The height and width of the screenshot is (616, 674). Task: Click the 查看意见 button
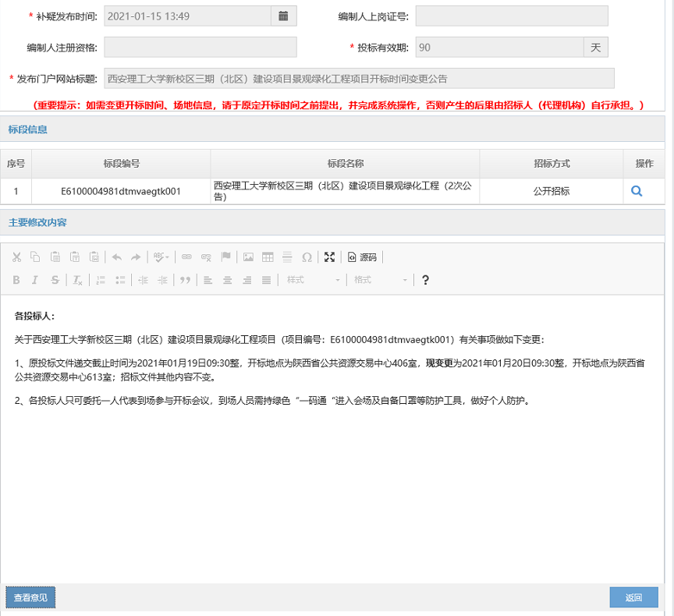pyautogui.click(x=30, y=597)
